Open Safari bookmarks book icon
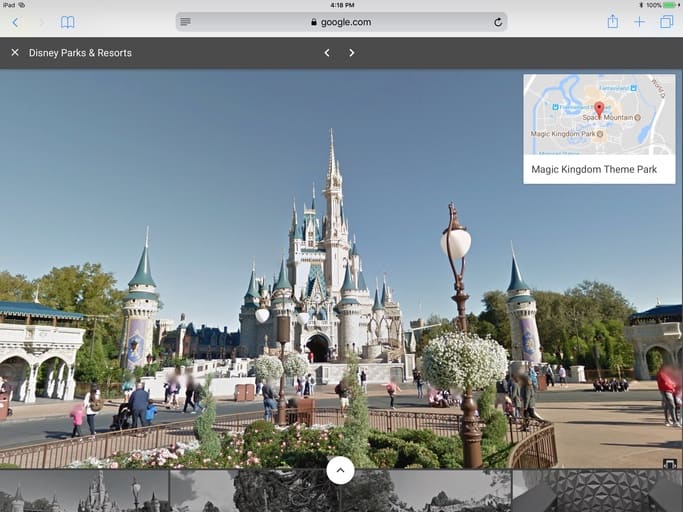 point(68,22)
